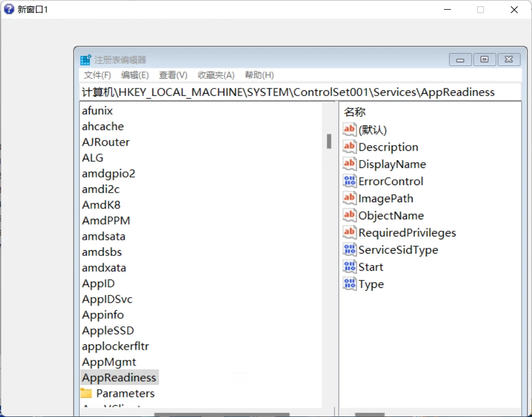Screen dimensions: 532x417
Task: Click the string icon beside RequiredPrivileges
Action: 350,232
